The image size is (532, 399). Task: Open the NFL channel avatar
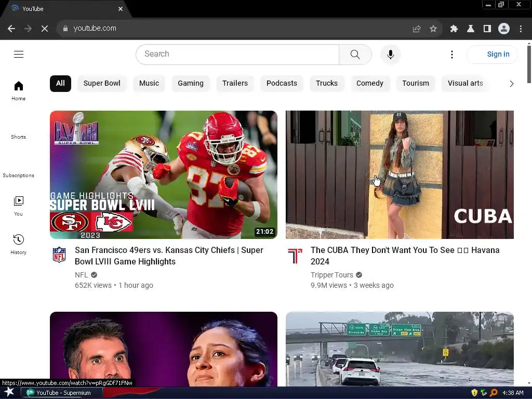(59, 255)
